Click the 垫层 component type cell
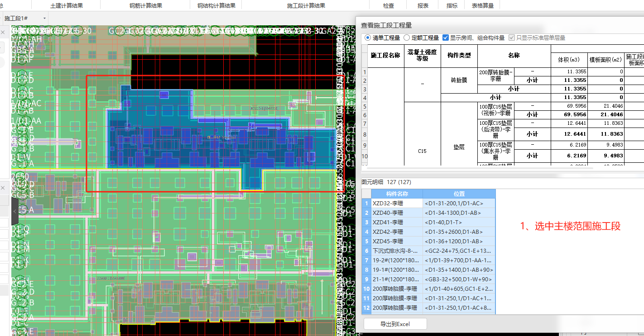Image resolution: width=644 pixels, height=336 pixels. 459,147
